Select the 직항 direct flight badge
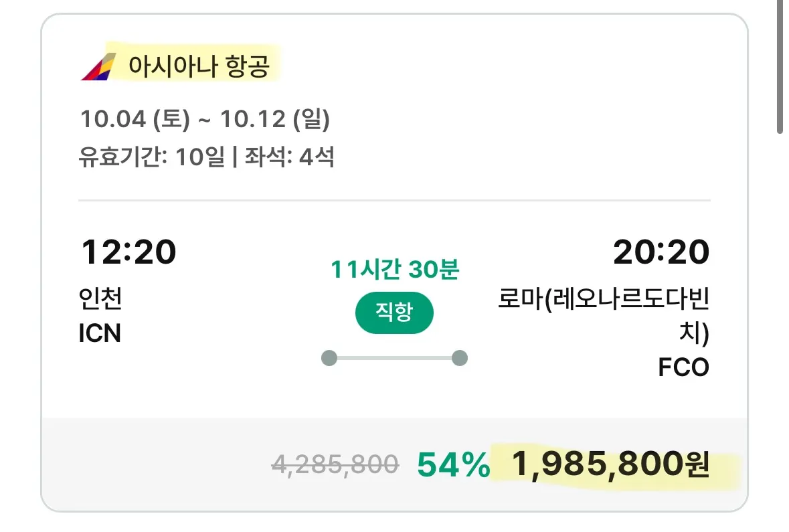Screen dimensions: 789x532 (394, 312)
